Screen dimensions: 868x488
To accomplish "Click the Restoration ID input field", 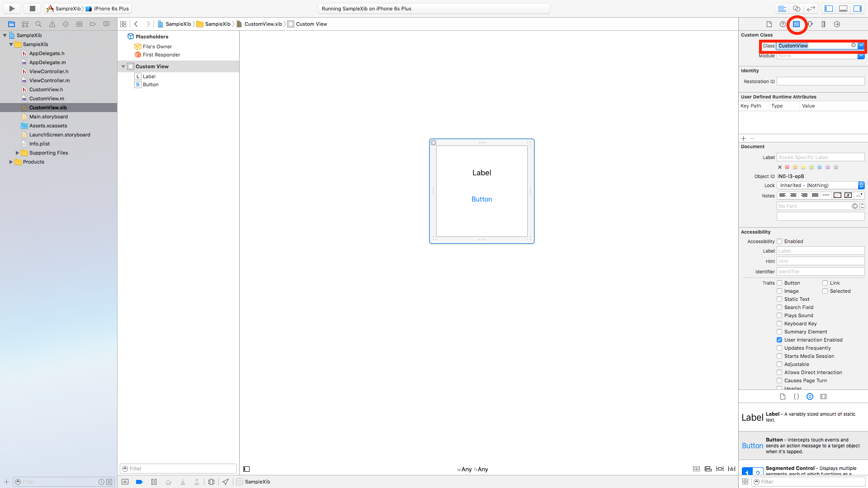I will tap(821, 81).
